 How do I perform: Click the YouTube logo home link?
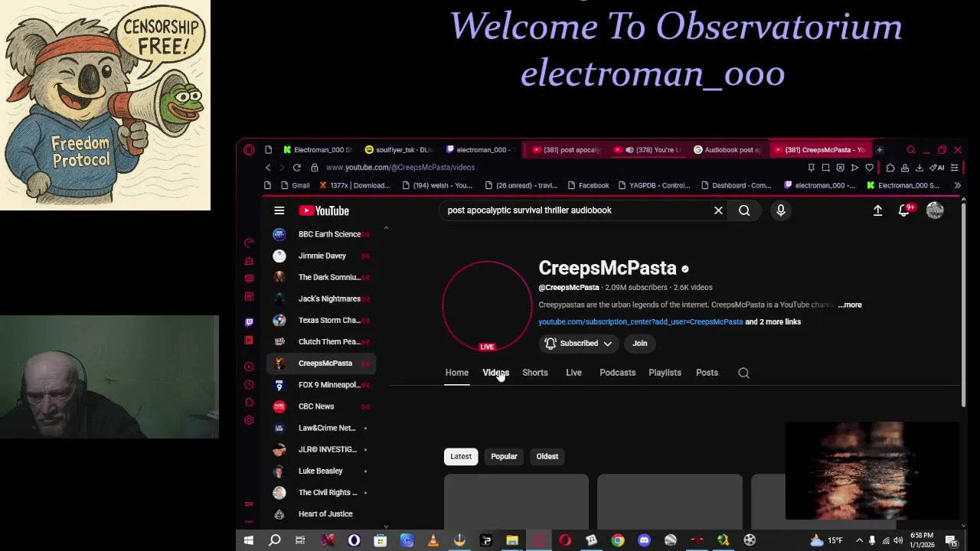click(x=324, y=210)
